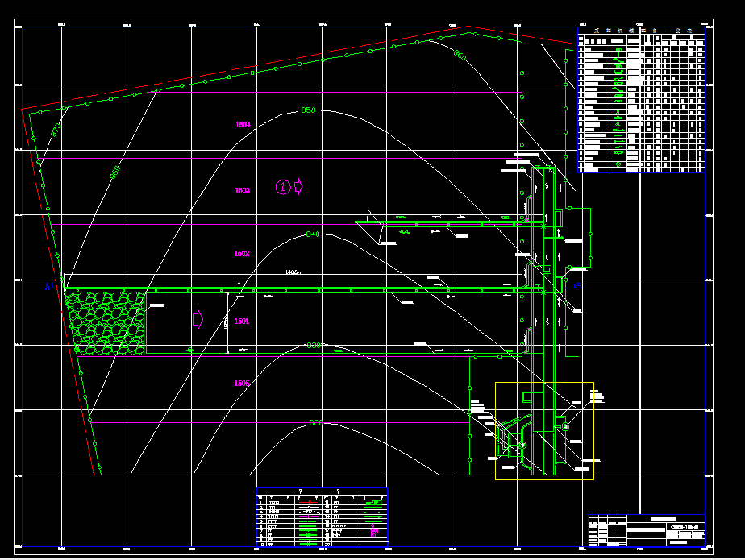Click the magenta line symbol in legend
The image size is (745, 560).
[x=309, y=516]
